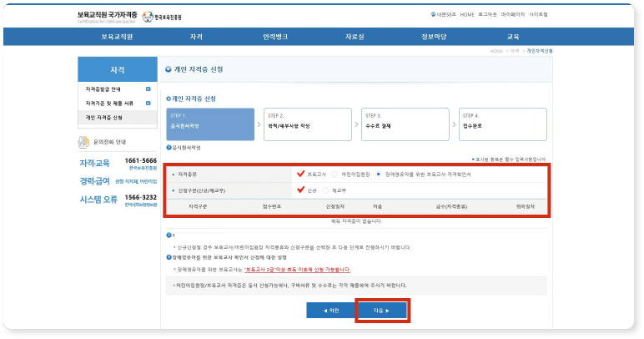The width and height of the screenshot is (644, 339).
Task: Open 자격증발급 안내 sidebar item
Action: pos(103,89)
